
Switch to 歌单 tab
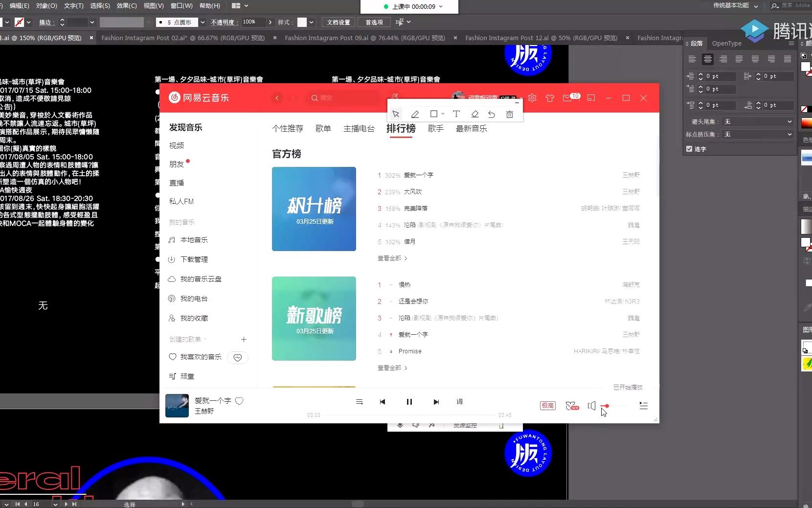tap(323, 128)
